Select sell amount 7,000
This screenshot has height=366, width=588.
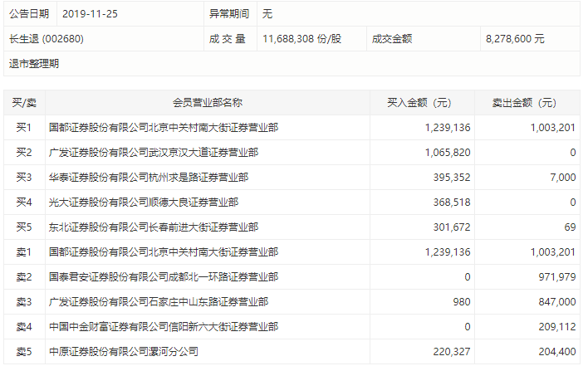pos(563,178)
